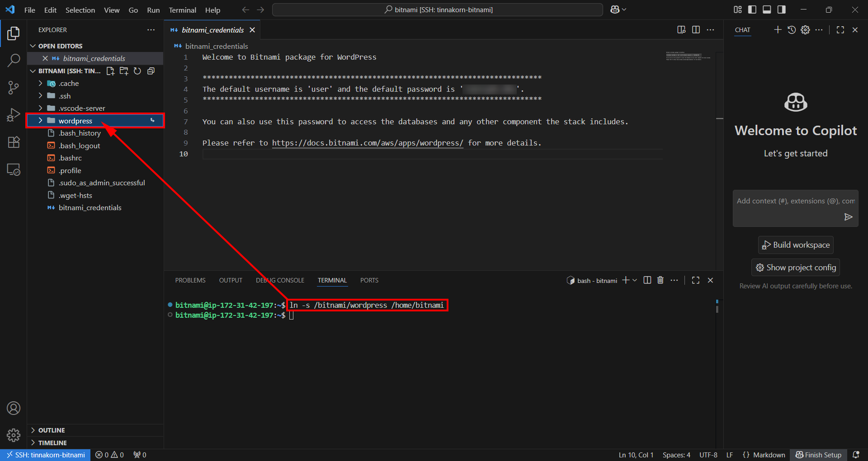Toggle secondary side bar visibility
Viewport: 868px width, 461px height.
point(781,9)
